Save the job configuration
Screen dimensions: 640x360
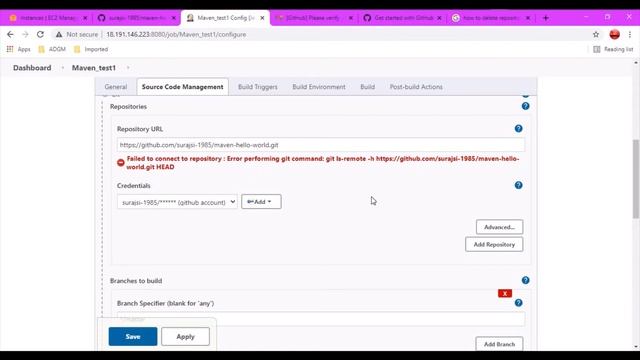click(133, 336)
